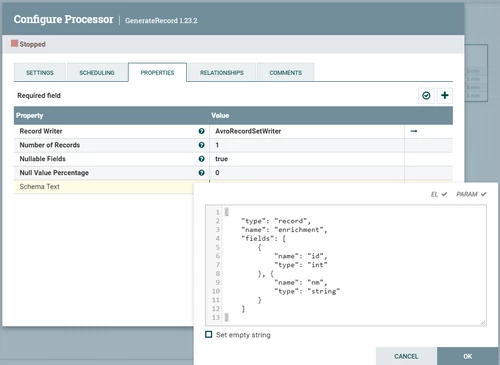Select the Schema Text property row

104,187
